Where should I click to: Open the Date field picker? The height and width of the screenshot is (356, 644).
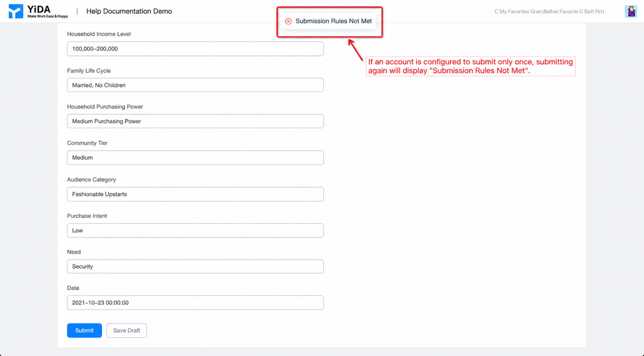coord(195,303)
